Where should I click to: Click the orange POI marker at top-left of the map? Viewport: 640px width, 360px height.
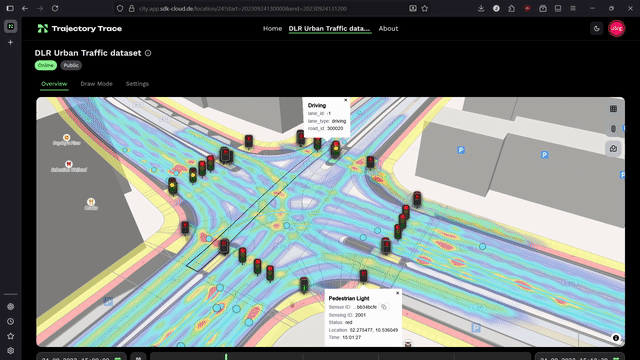pyautogui.click(x=67, y=138)
